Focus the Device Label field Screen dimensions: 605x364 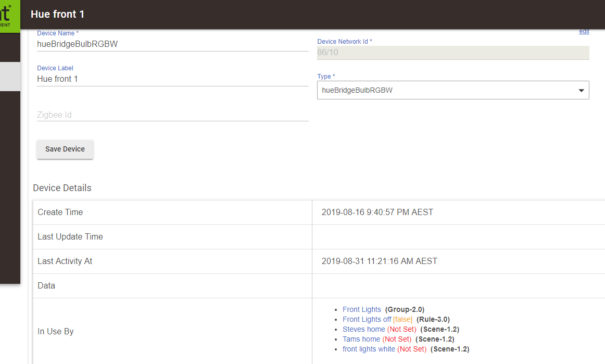click(172, 79)
